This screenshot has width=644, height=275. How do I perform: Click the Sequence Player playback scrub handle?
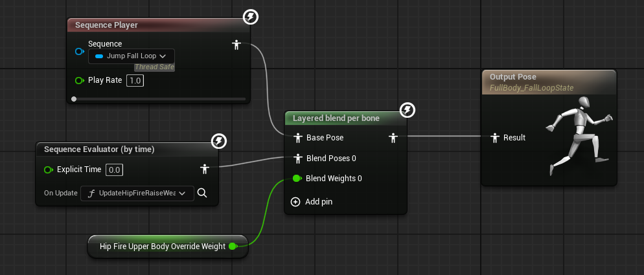coord(74,99)
